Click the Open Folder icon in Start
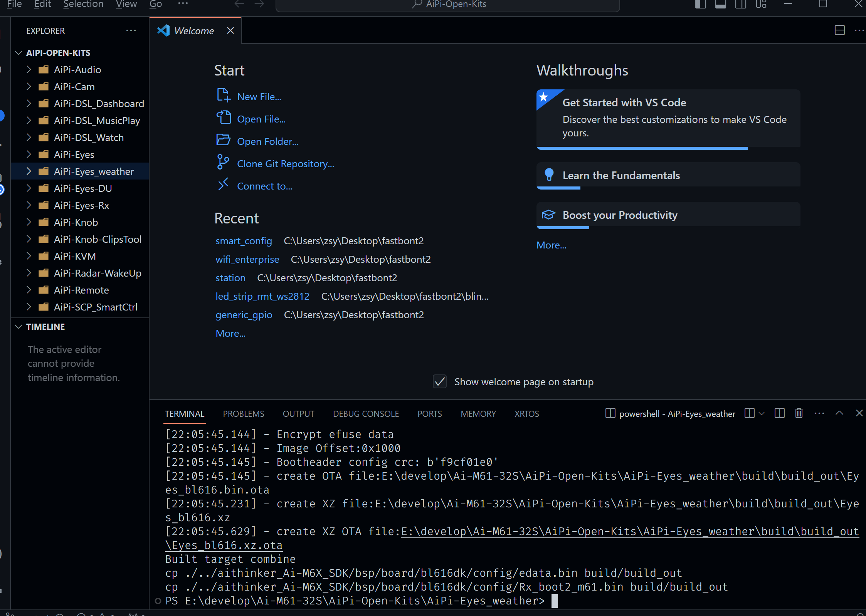 223,140
